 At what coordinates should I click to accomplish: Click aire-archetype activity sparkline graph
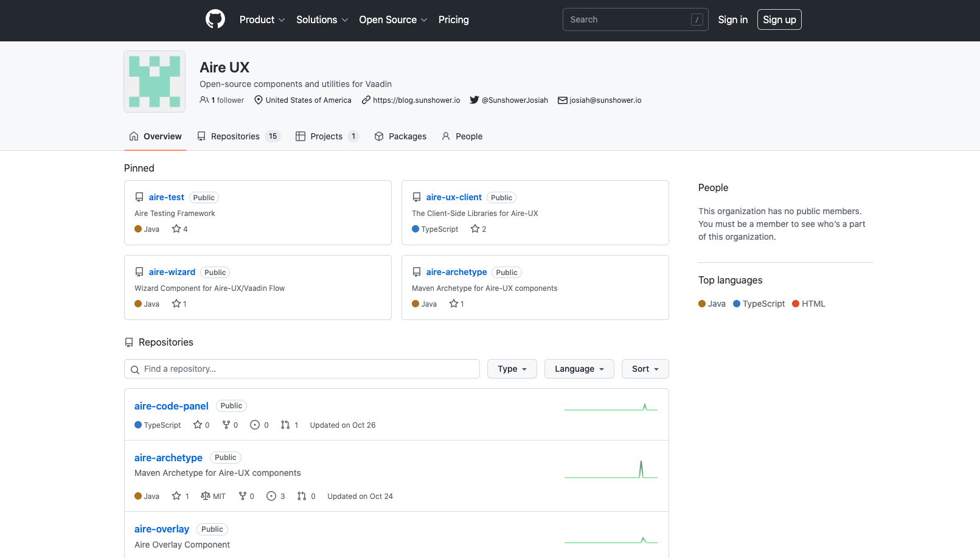[611, 469]
